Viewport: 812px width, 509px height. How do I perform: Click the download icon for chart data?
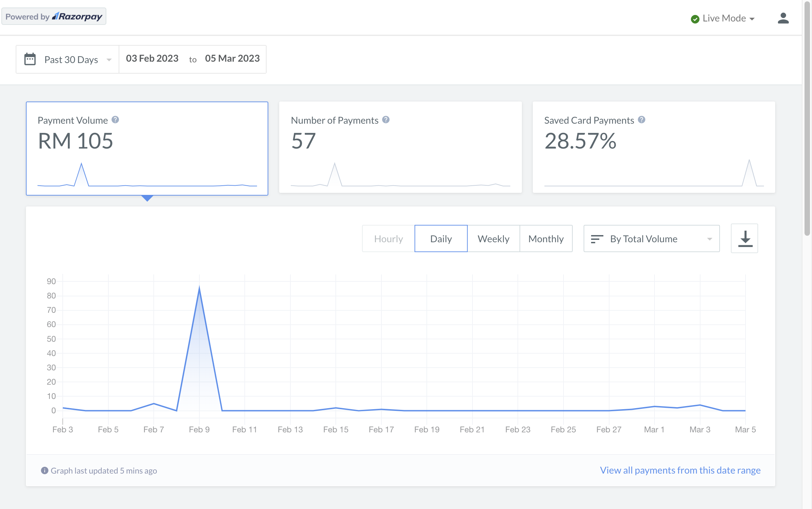(x=745, y=239)
